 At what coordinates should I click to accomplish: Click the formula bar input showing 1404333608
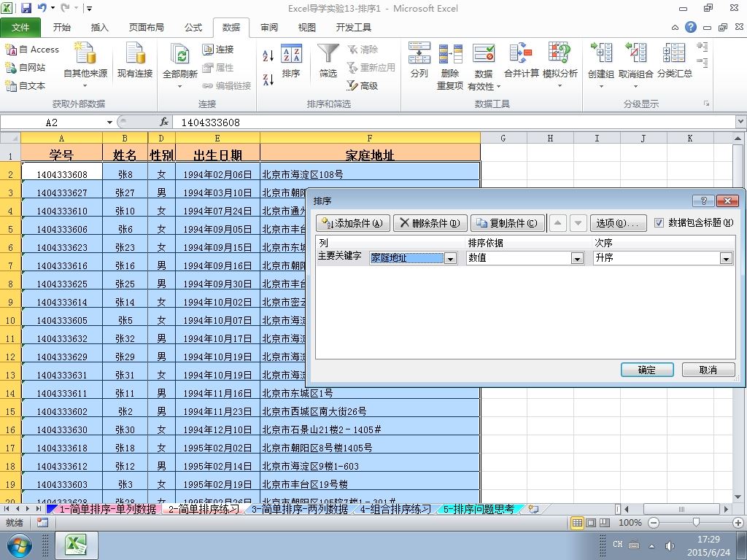[x=455, y=122]
